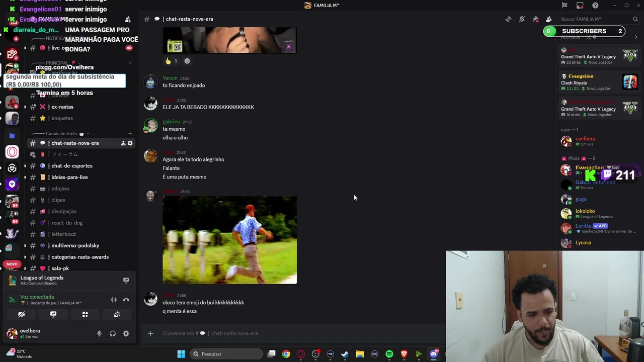Open channel settings gear on chat-rasta-nova-era
The height and width of the screenshot is (362, 644).
(130, 143)
